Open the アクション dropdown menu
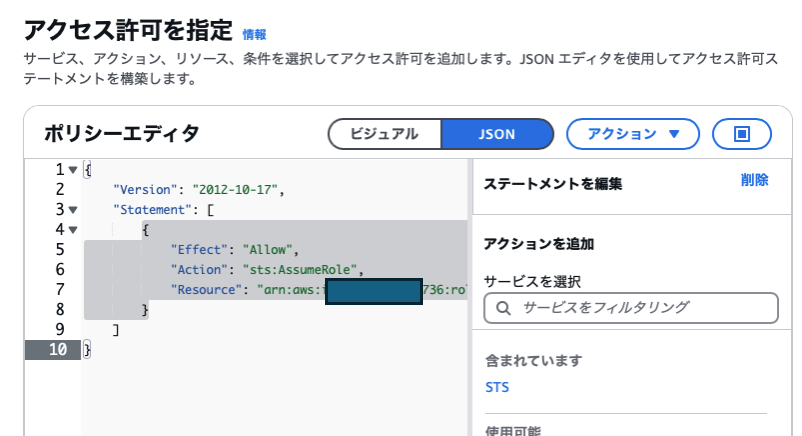This screenshot has width=802, height=436. [x=634, y=133]
